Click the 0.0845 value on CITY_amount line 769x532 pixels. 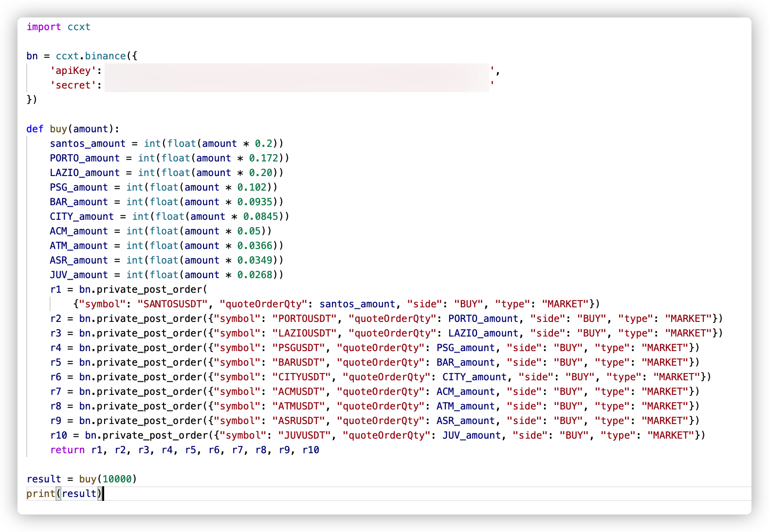coord(261,216)
